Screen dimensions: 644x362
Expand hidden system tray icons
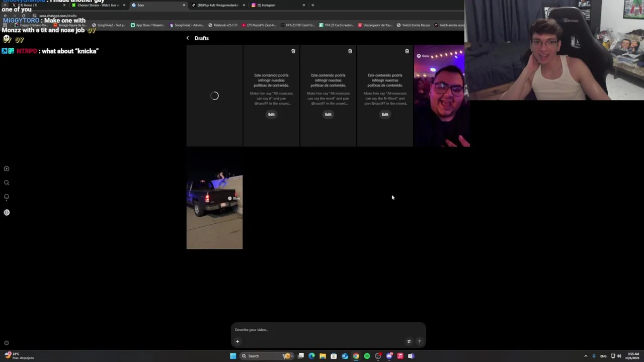pyautogui.click(x=586, y=356)
